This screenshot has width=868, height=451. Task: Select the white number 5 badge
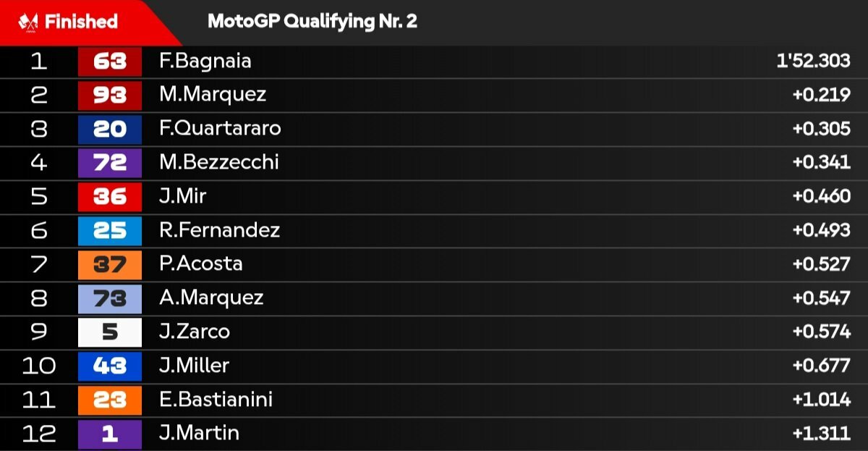tap(110, 332)
